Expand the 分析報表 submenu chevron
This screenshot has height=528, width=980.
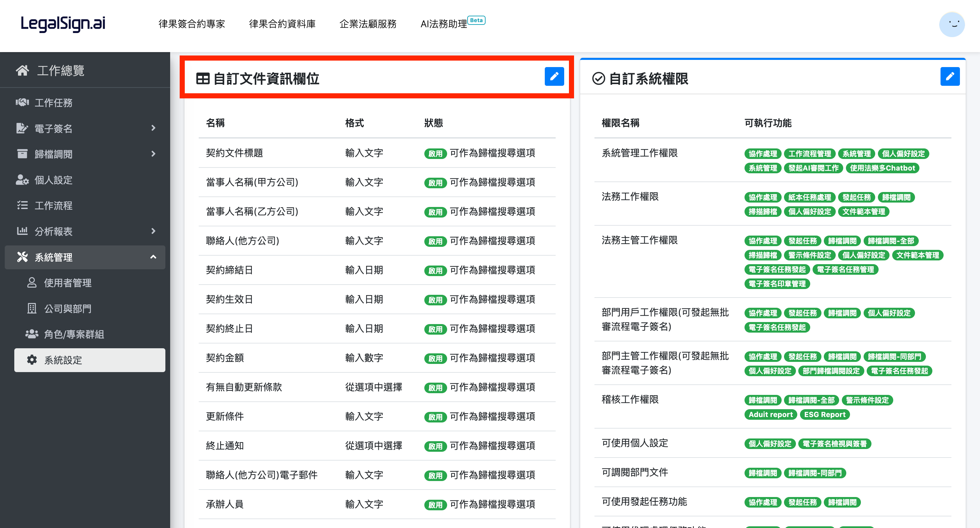pyautogui.click(x=153, y=231)
